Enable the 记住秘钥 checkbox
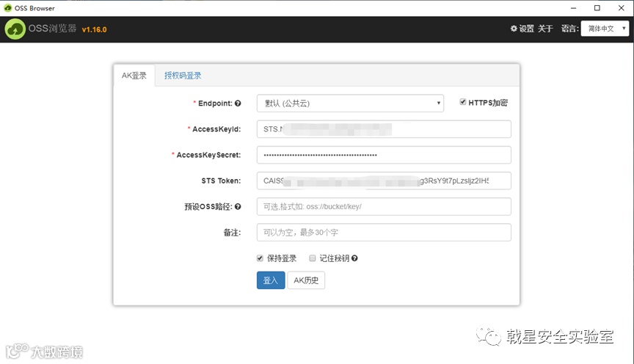Image resolution: width=634 pixels, height=364 pixels. [x=312, y=258]
